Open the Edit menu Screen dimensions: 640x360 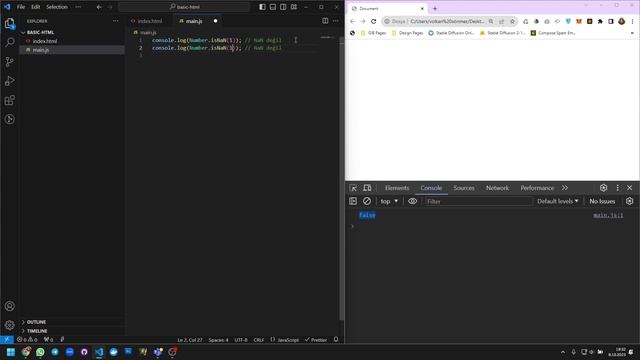pos(36,7)
